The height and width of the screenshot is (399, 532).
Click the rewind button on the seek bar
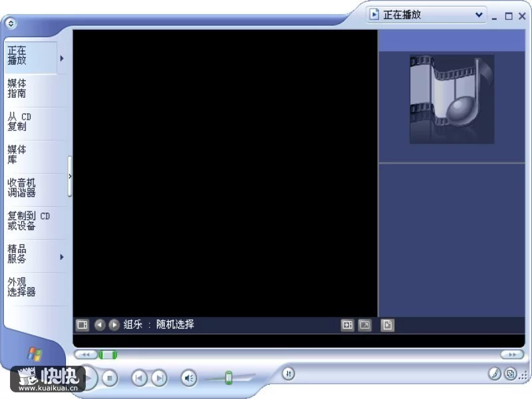pyautogui.click(x=86, y=355)
